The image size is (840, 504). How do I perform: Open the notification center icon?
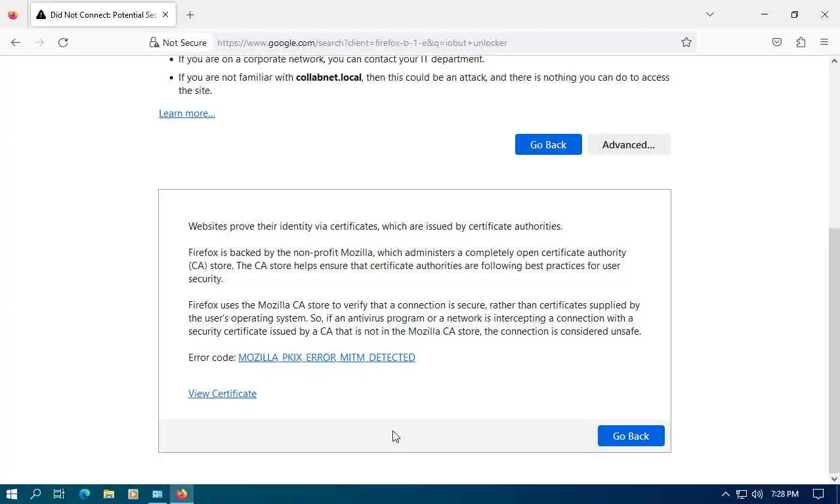pyautogui.click(x=818, y=494)
